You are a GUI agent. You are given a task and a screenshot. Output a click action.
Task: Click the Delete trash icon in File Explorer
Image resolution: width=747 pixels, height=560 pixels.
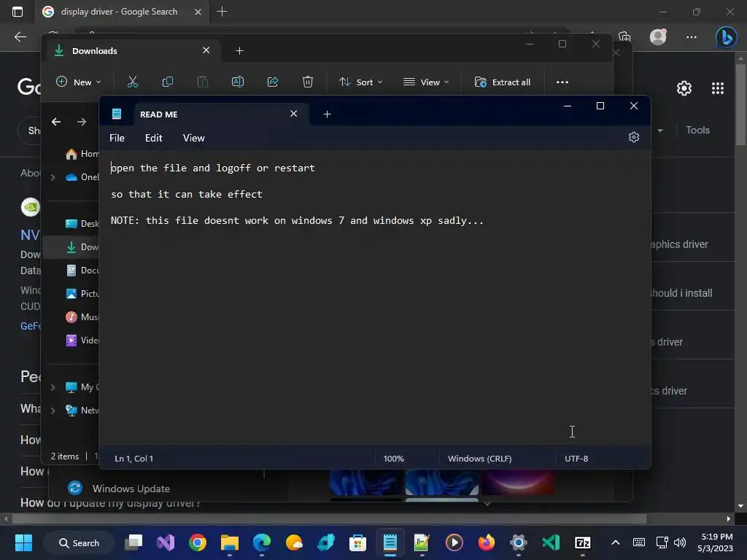[x=308, y=82]
